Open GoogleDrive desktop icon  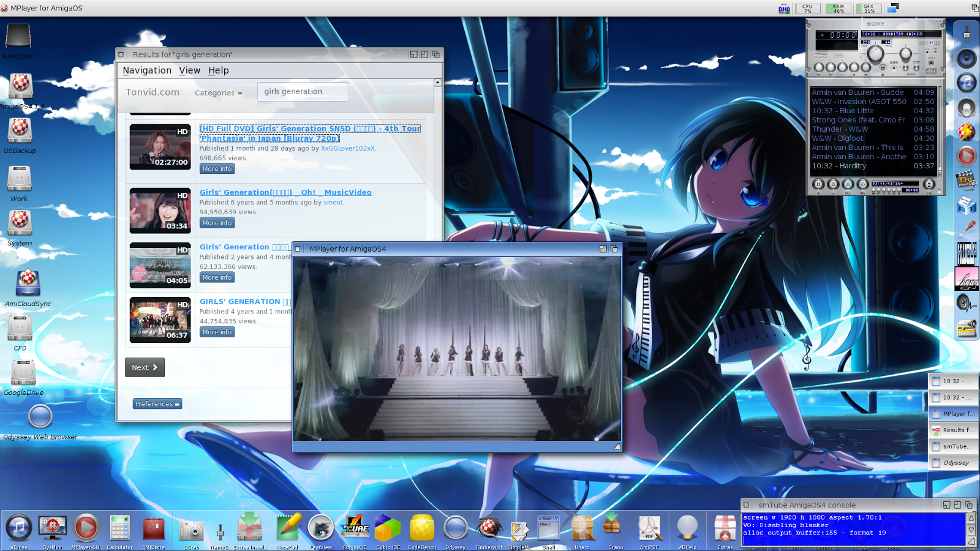click(23, 372)
